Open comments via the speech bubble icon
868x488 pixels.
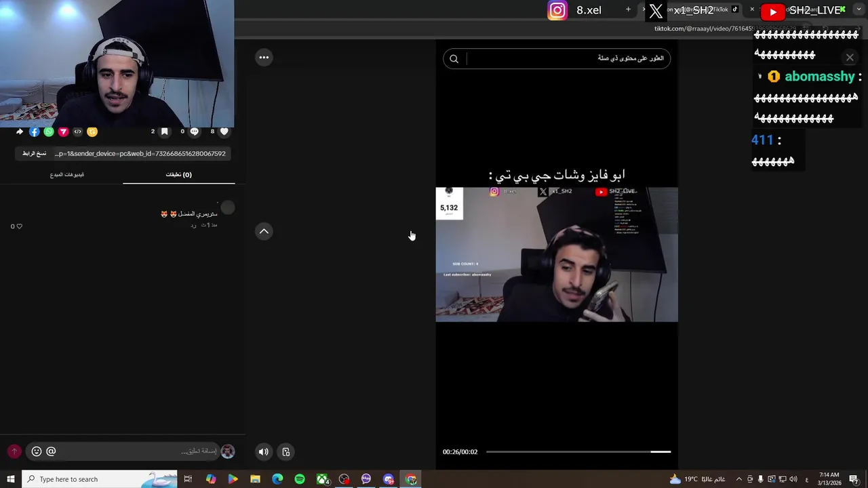pos(194,131)
